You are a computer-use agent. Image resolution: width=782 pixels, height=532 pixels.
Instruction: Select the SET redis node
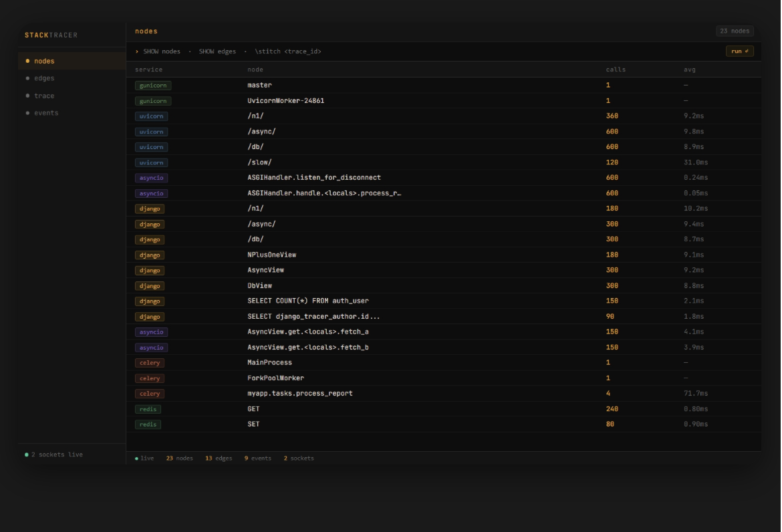pyautogui.click(x=253, y=424)
